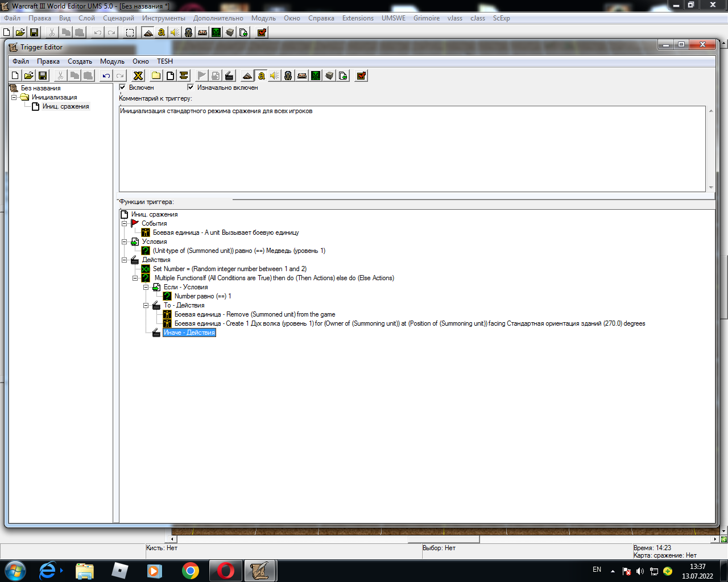Open the Trigger Editor 'Окно' menu
The image size is (728, 582).
[x=140, y=61]
